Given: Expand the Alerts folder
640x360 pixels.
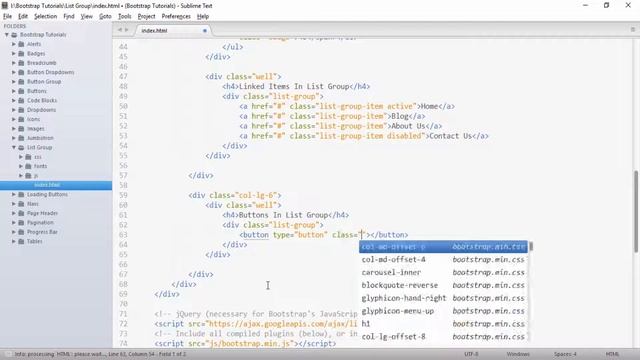Looking at the screenshot, I should click(x=13, y=44).
